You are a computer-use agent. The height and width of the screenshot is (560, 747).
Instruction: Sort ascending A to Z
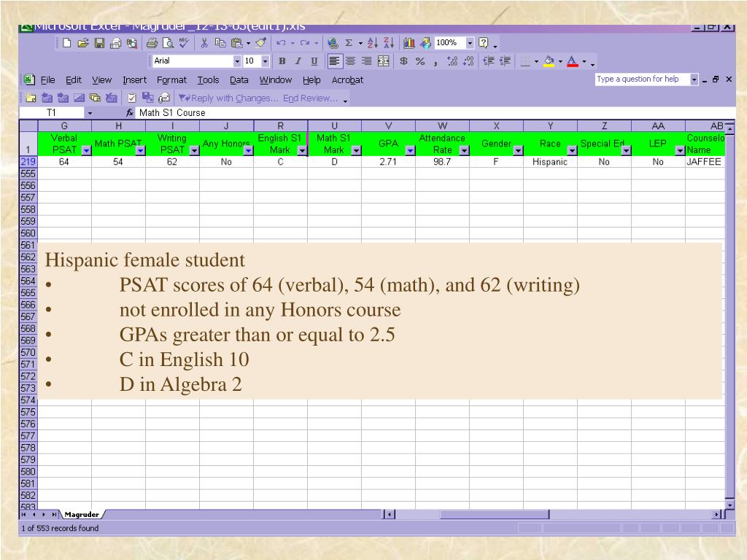point(373,43)
